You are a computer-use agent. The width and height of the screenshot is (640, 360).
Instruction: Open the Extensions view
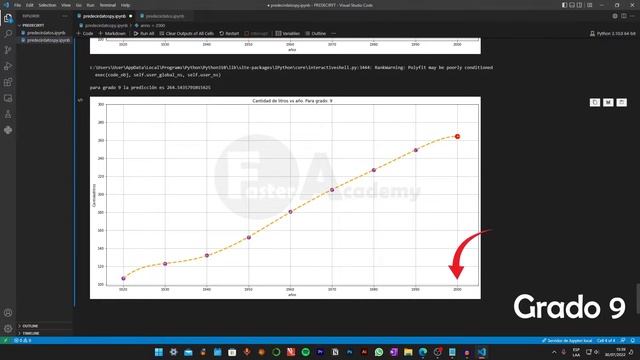point(8,82)
